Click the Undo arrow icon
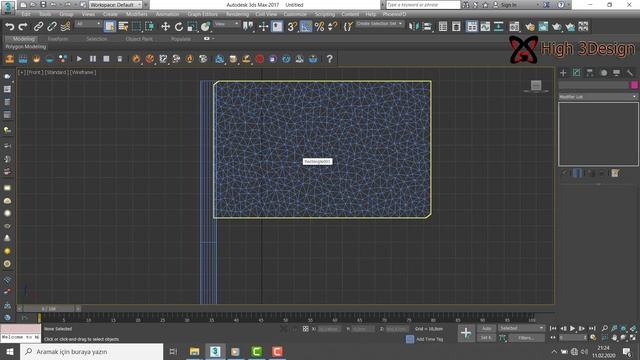This screenshot has width=640, height=360. click(9, 27)
